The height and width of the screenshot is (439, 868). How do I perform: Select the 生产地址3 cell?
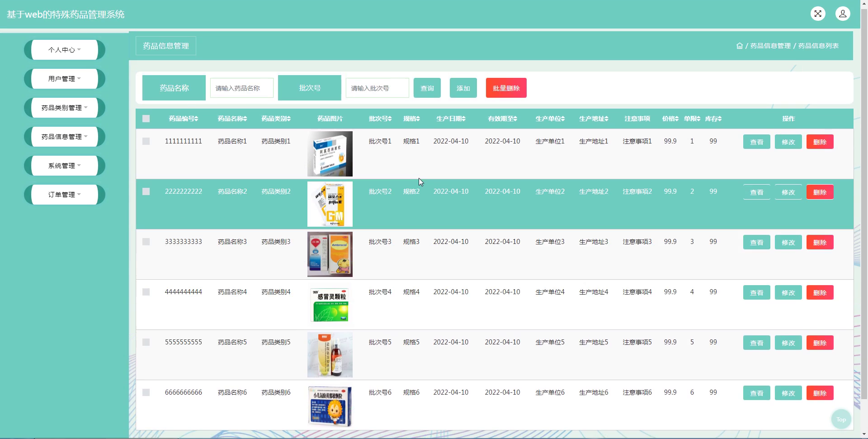[x=594, y=242]
